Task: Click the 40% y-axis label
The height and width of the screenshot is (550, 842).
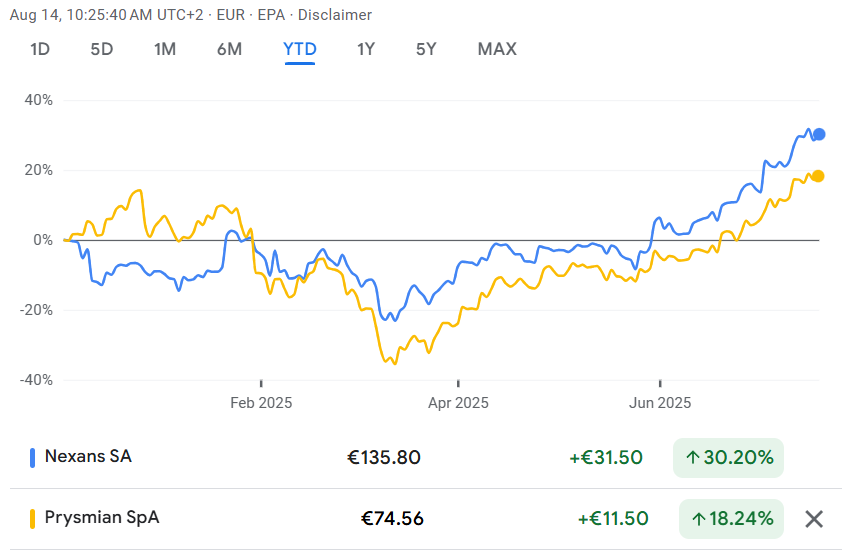Action: (39, 100)
